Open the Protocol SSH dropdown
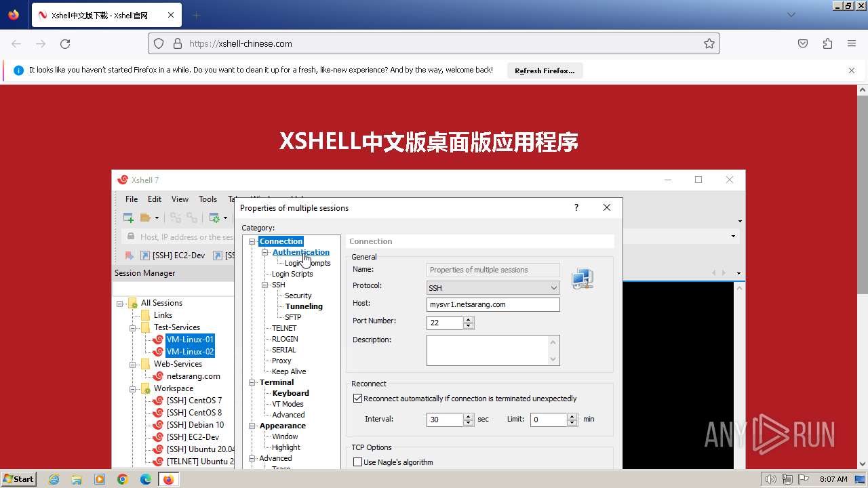Viewport: 868px width, 488px height. [x=493, y=287]
